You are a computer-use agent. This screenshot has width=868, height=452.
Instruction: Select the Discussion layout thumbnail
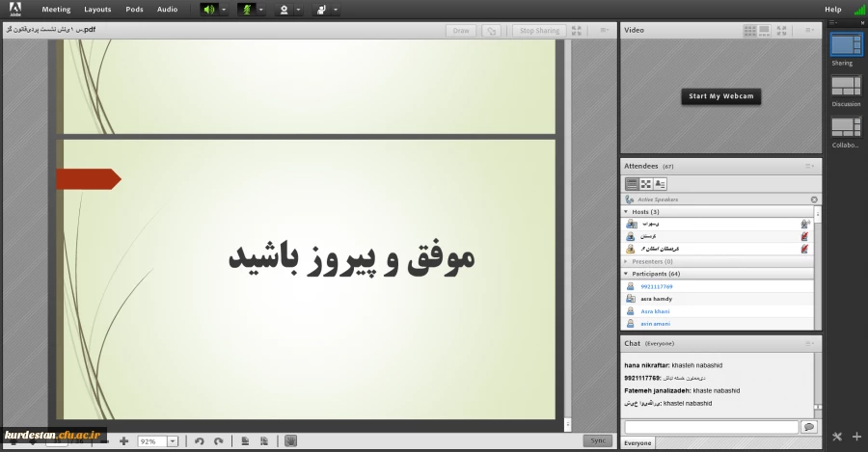846,87
